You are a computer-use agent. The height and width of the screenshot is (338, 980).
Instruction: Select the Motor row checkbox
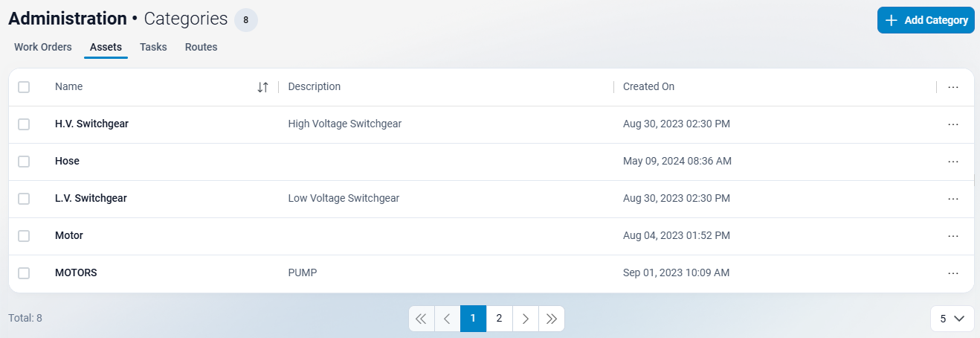24,236
